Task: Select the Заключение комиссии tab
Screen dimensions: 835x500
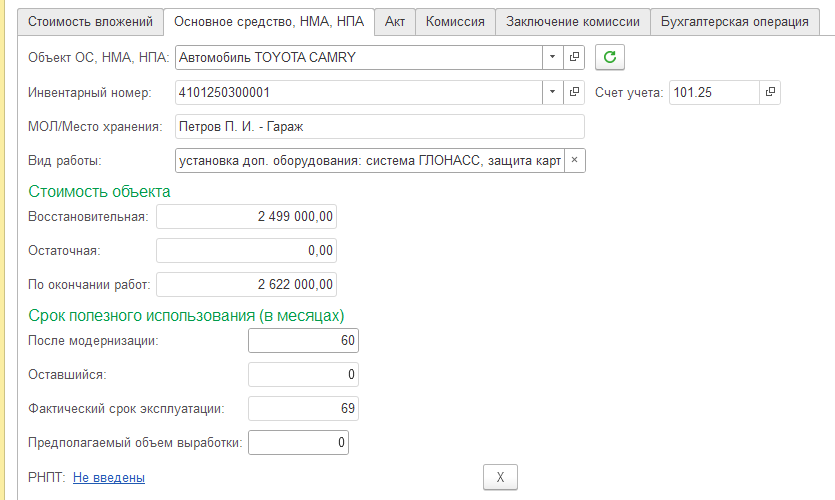Action: coord(573,22)
